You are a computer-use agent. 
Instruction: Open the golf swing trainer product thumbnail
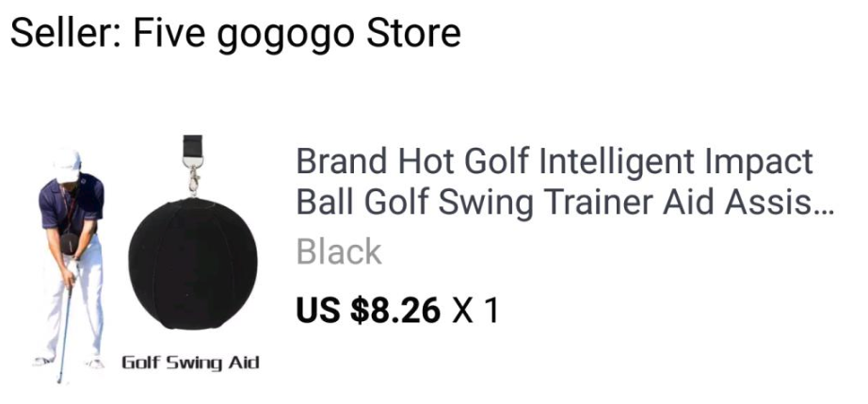pos(146,260)
